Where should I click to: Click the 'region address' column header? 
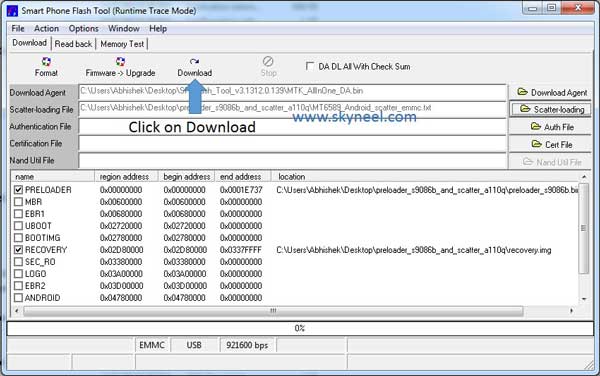point(127,177)
